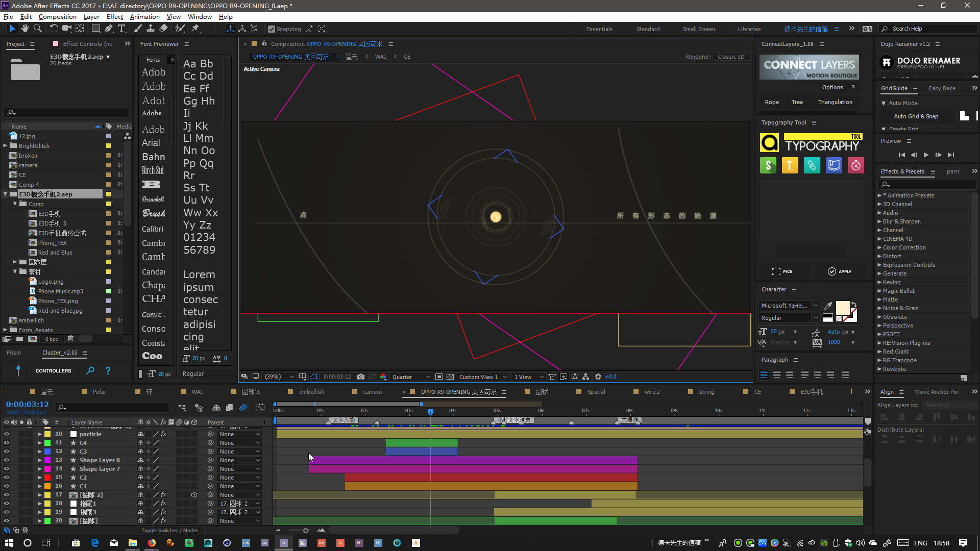Toggle visibility of Shape Layer 8
980x551 pixels.
7,460
